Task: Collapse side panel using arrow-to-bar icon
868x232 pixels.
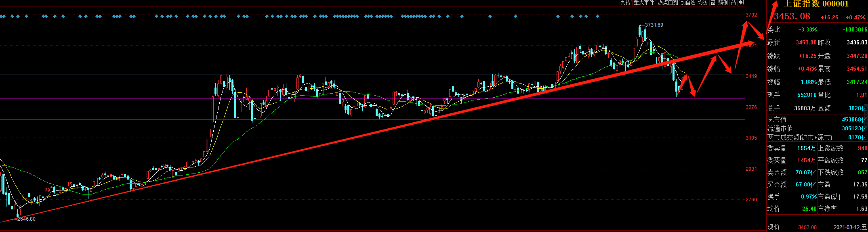Action: coord(741,2)
